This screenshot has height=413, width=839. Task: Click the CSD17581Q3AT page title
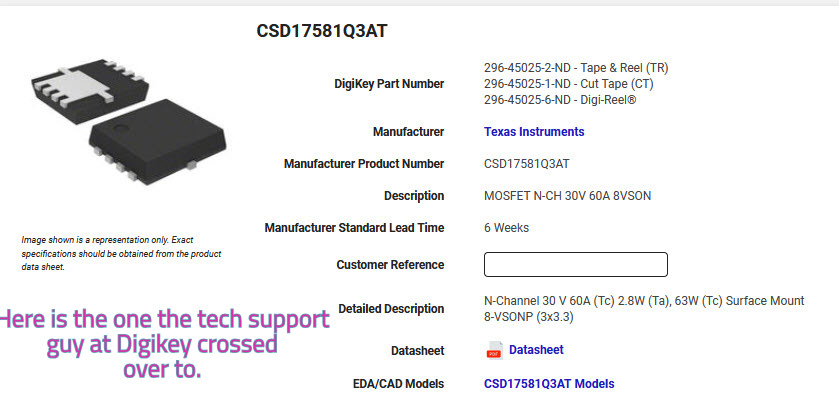coord(322,31)
